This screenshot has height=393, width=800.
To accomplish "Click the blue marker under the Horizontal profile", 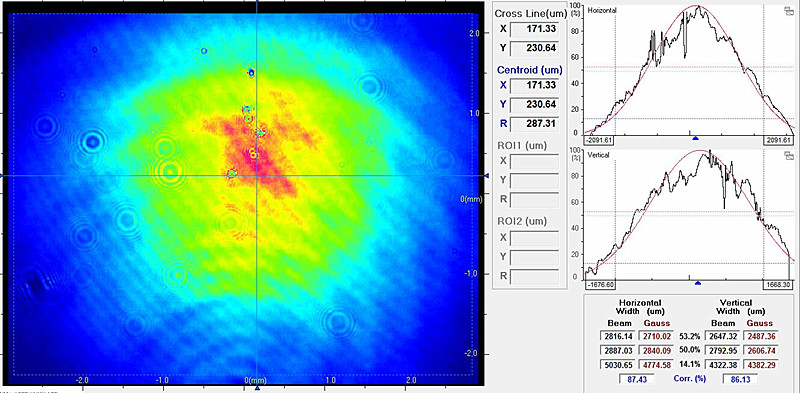I will (694, 138).
